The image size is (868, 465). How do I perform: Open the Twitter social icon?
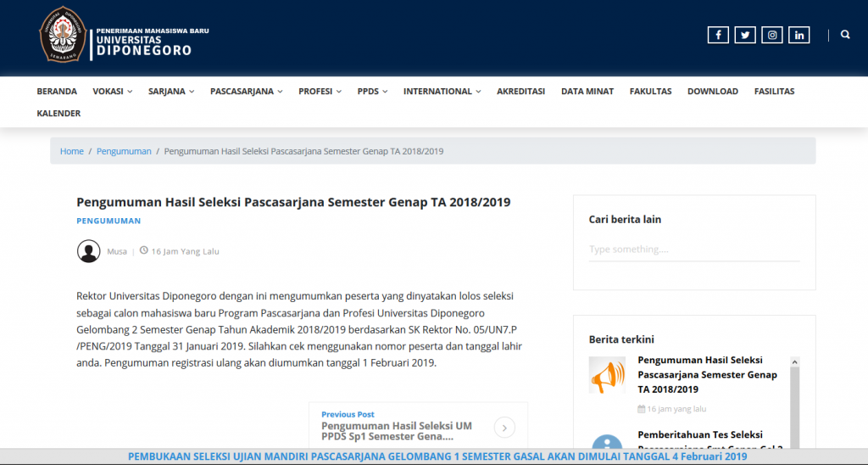(745, 35)
